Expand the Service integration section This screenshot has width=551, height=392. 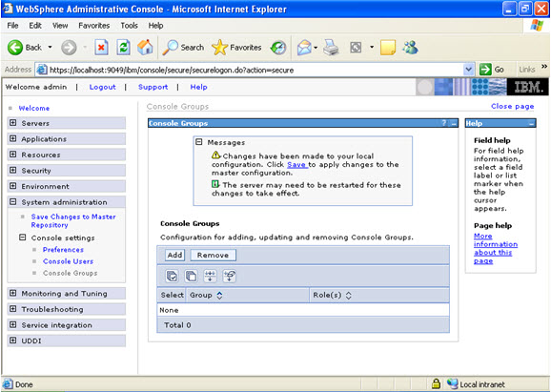pyautogui.click(x=13, y=325)
